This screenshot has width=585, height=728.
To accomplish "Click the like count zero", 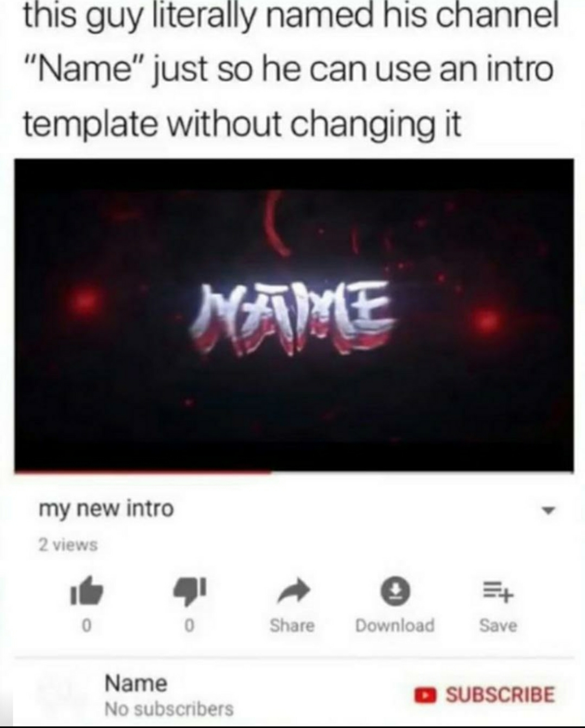I will pos(87,626).
